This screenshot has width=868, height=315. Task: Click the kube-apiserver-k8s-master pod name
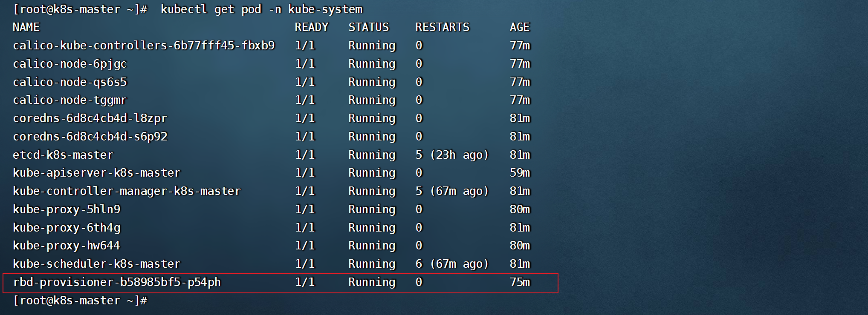[x=96, y=173]
